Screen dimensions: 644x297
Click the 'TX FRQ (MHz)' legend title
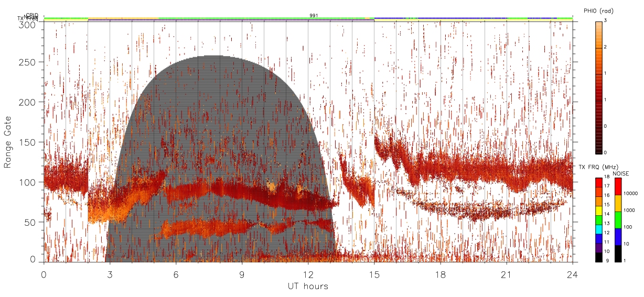(x=598, y=167)
